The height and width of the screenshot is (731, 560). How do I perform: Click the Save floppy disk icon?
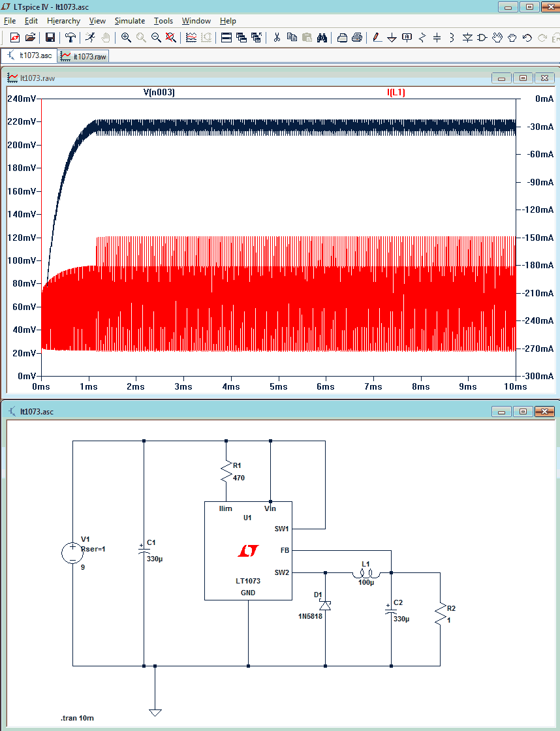pos(50,38)
